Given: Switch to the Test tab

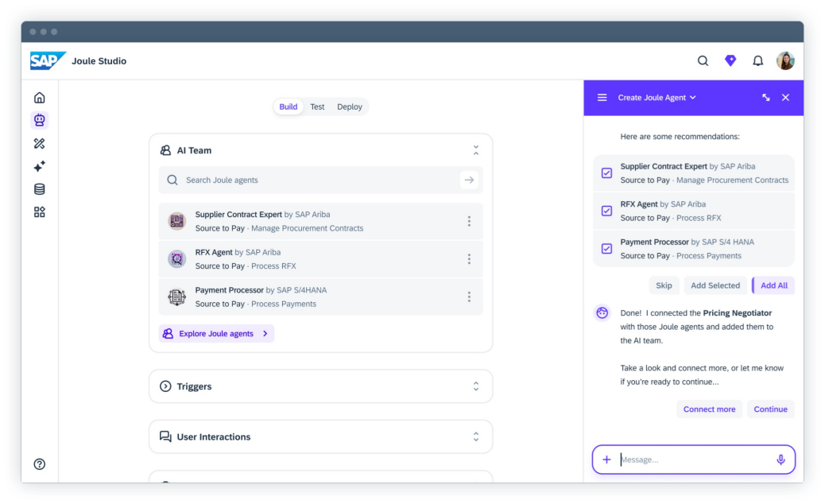Looking at the screenshot, I should click(x=317, y=107).
